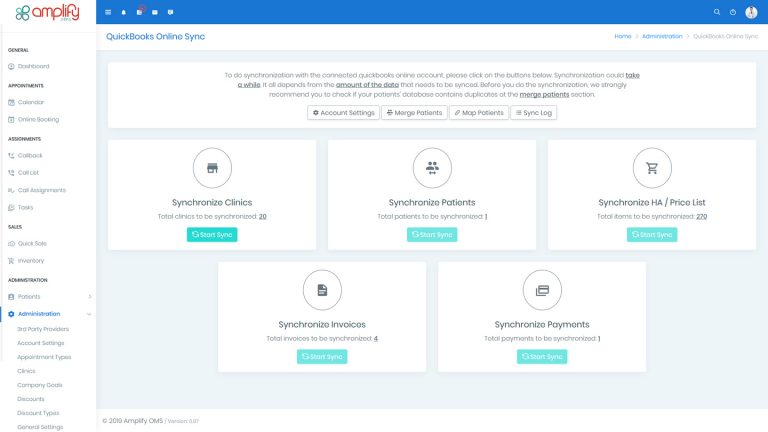768x432 pixels.
Task: Start Sync for Clinics
Action: pos(212,235)
